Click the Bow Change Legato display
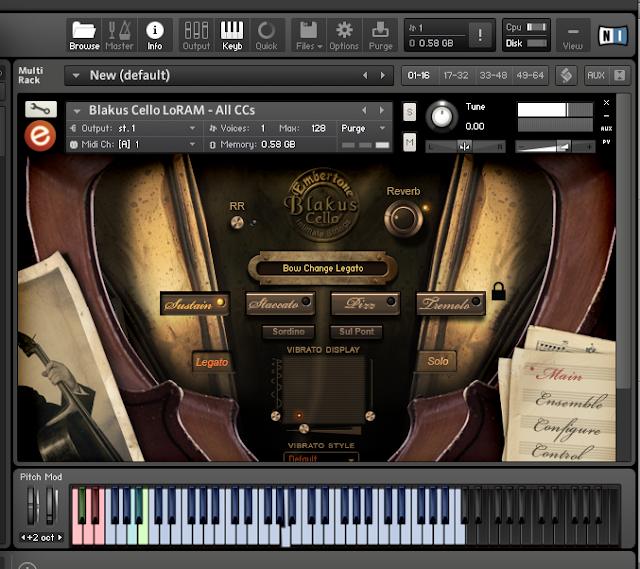640x569 pixels. pyautogui.click(x=322, y=268)
